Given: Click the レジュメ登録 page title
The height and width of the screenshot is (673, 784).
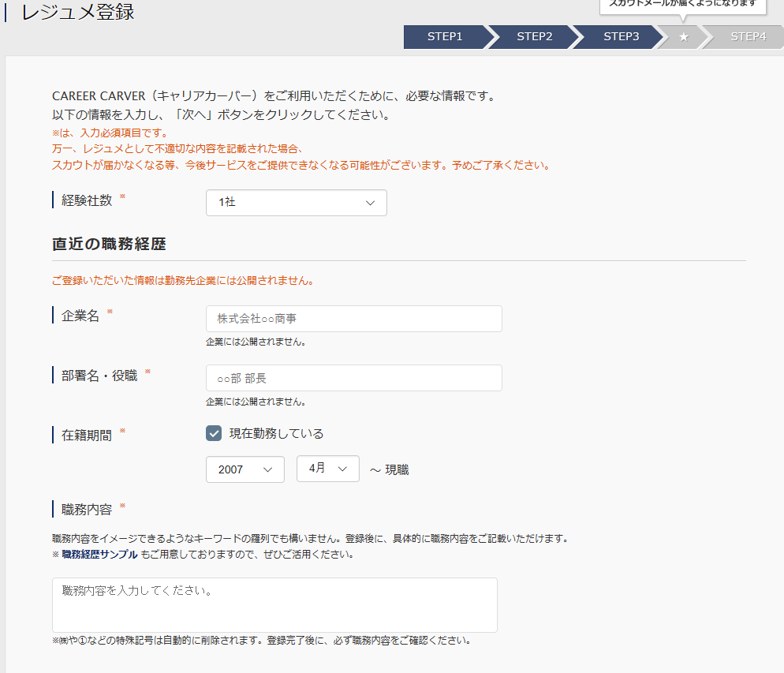Looking at the screenshot, I should tap(77, 12).
